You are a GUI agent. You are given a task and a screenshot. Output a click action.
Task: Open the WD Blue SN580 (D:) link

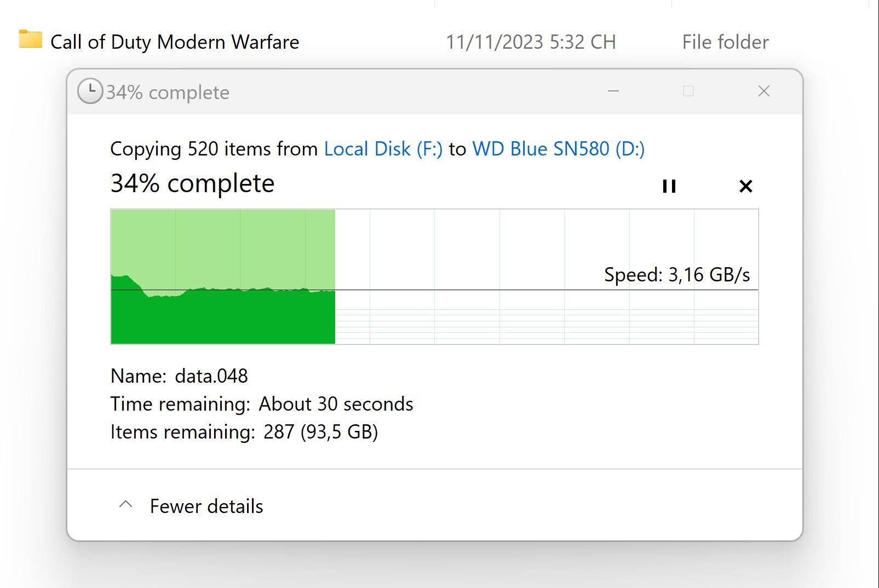(559, 149)
